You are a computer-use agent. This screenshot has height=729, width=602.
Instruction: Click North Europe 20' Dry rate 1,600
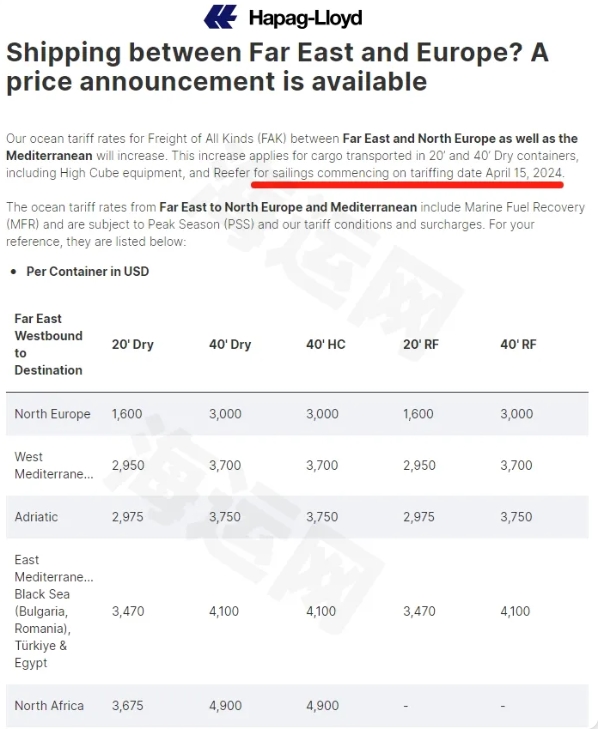pyautogui.click(x=127, y=414)
